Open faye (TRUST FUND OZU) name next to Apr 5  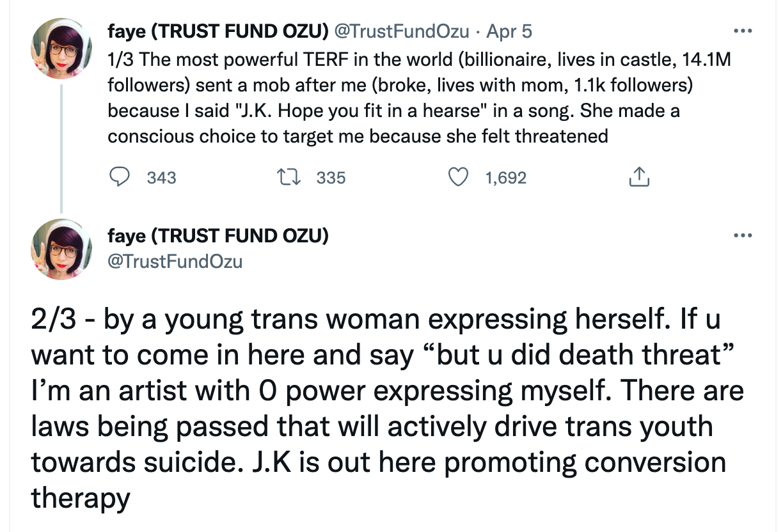(218, 31)
